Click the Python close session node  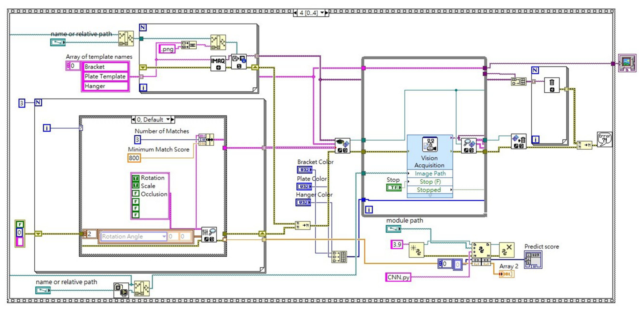[x=507, y=250]
